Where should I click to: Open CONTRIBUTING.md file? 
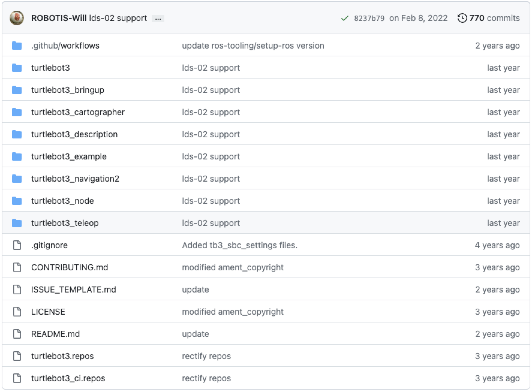[70, 267]
